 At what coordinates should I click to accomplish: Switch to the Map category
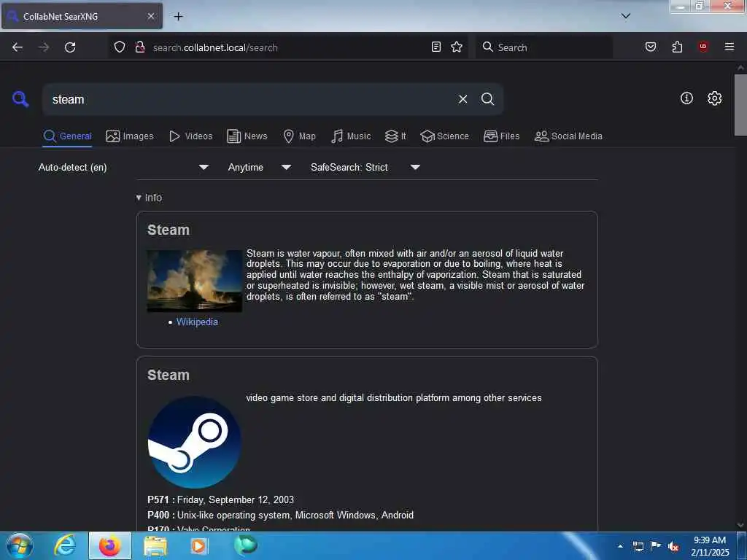click(x=300, y=136)
